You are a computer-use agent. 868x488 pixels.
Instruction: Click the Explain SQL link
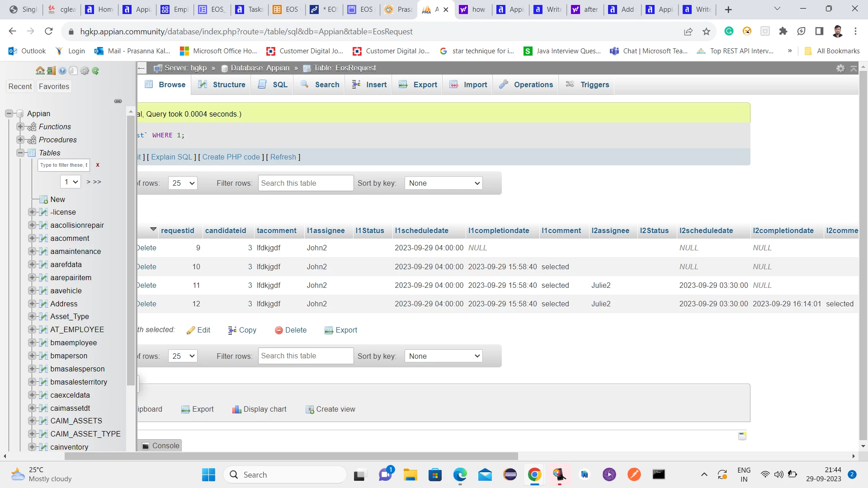[x=172, y=157]
